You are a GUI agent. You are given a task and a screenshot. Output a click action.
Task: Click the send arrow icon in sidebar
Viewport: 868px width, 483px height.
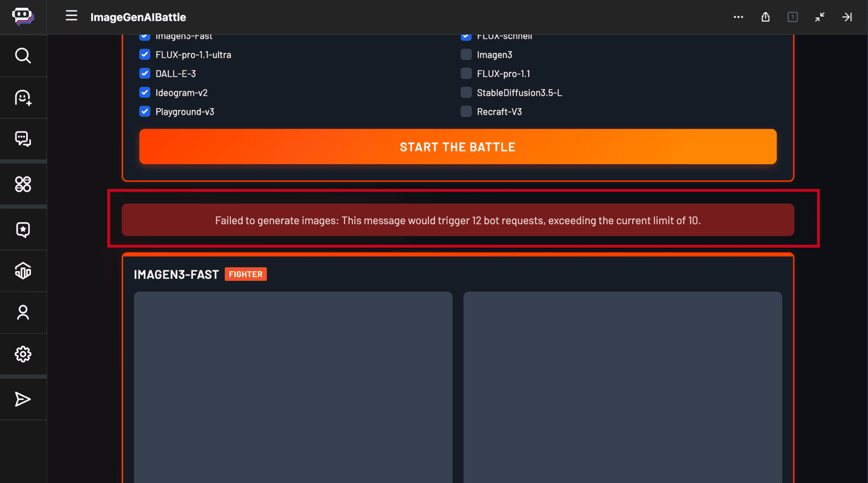click(23, 399)
